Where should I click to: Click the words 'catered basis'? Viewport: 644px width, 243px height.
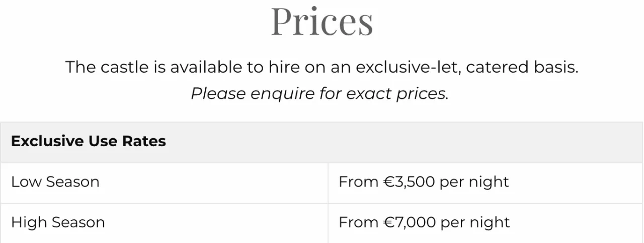tap(522, 67)
